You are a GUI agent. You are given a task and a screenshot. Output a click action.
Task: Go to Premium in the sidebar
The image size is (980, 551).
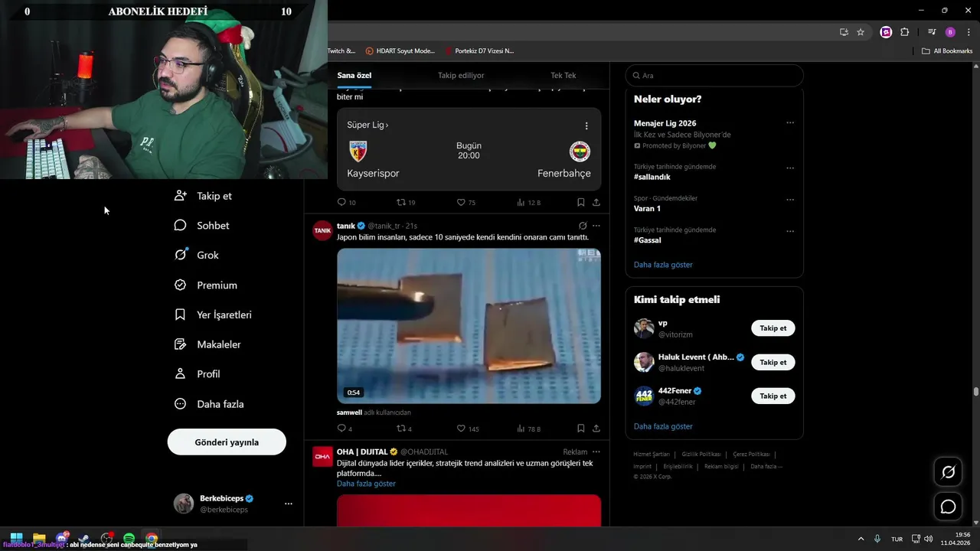(x=206, y=285)
